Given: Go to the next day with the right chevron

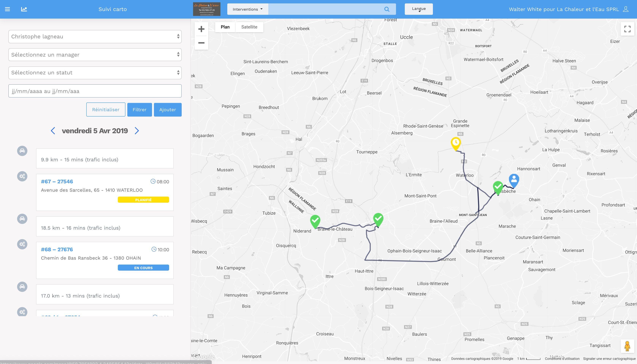Looking at the screenshot, I should [137, 131].
